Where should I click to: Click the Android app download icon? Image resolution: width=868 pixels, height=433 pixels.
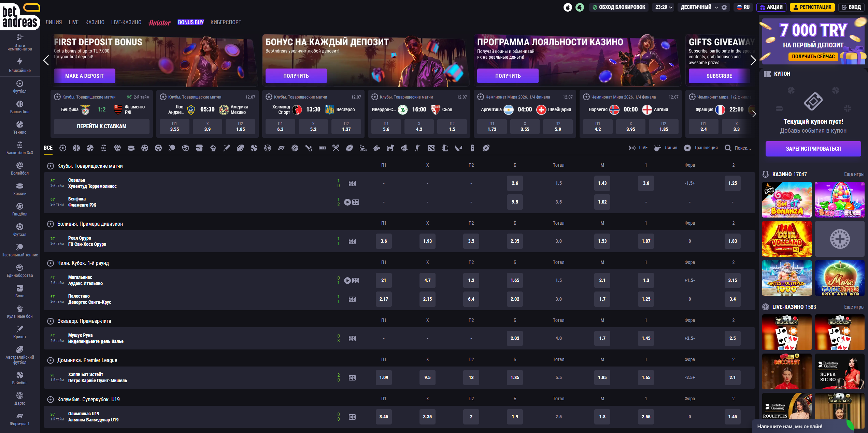coord(580,7)
